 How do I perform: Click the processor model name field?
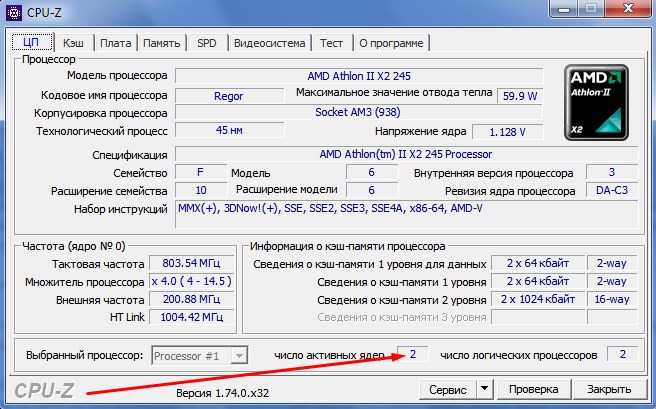(359, 76)
